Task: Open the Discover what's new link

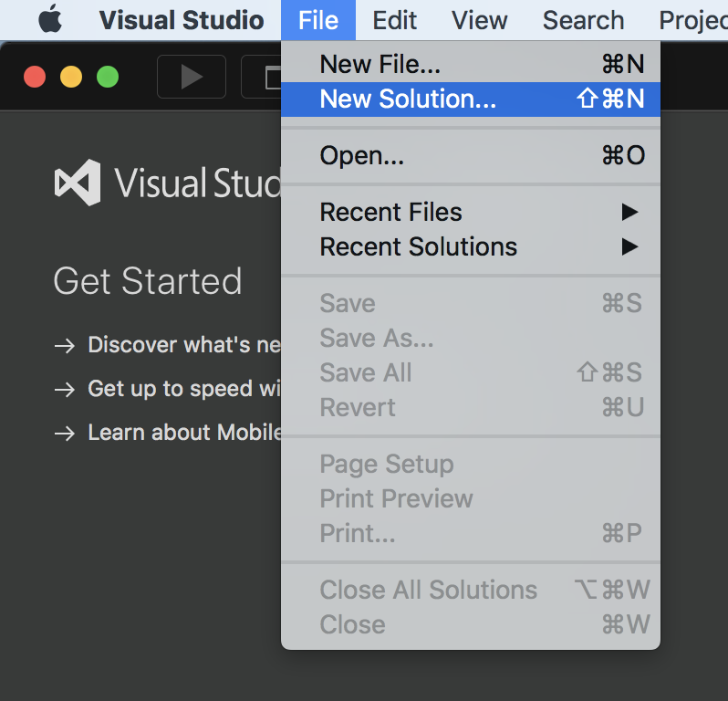Action: [x=184, y=345]
